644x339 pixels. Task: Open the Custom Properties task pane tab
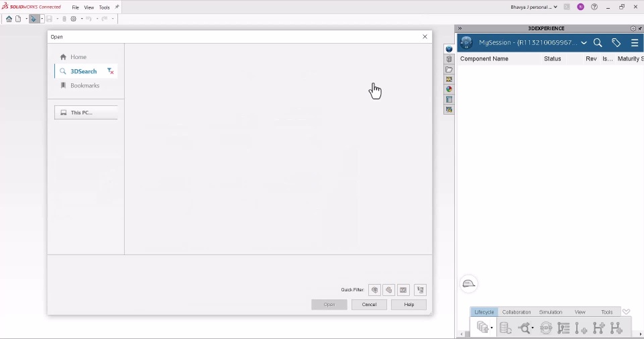click(449, 99)
